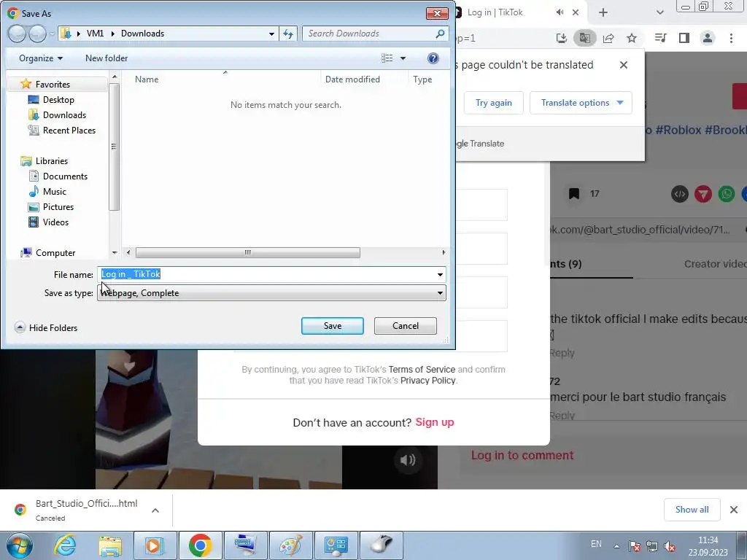Click Try again in translate popup
The image size is (747, 560).
494,103
